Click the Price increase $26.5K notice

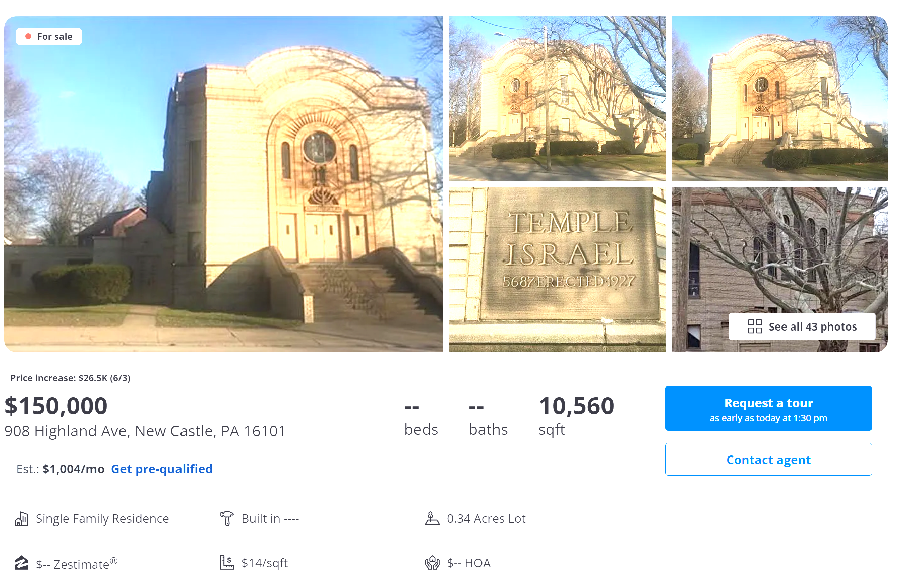(70, 378)
